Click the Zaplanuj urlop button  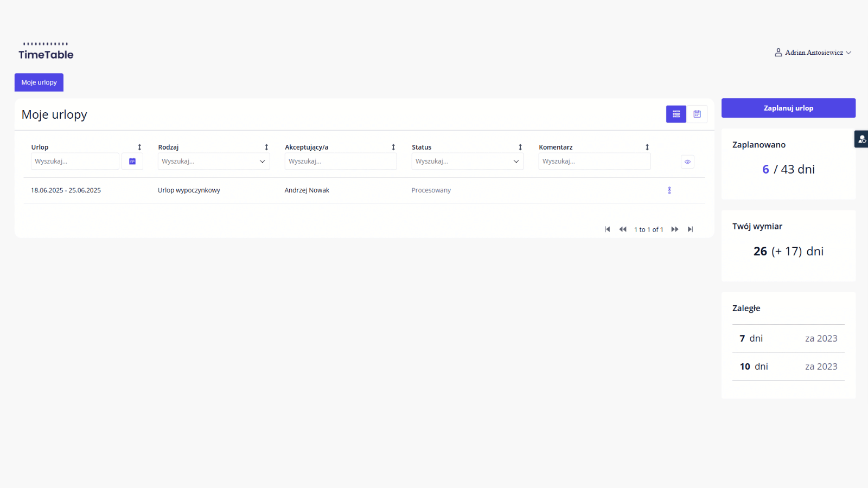pos(788,108)
